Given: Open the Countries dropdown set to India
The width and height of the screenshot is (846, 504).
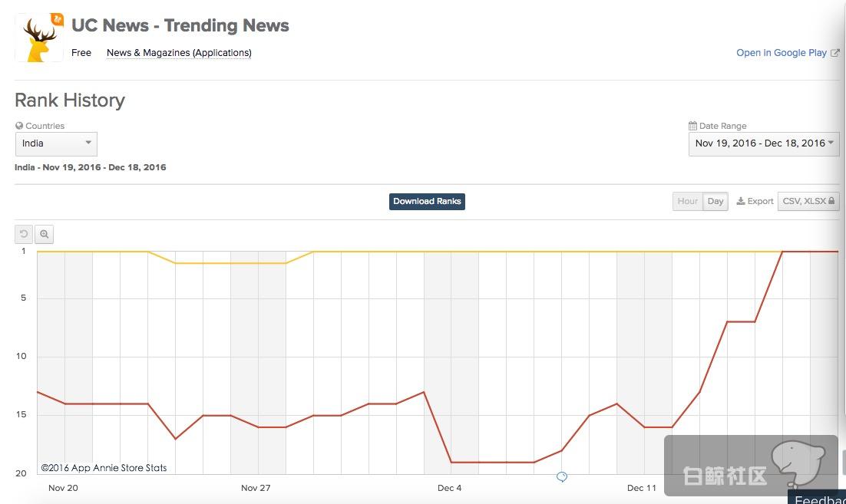Looking at the screenshot, I should [56, 143].
